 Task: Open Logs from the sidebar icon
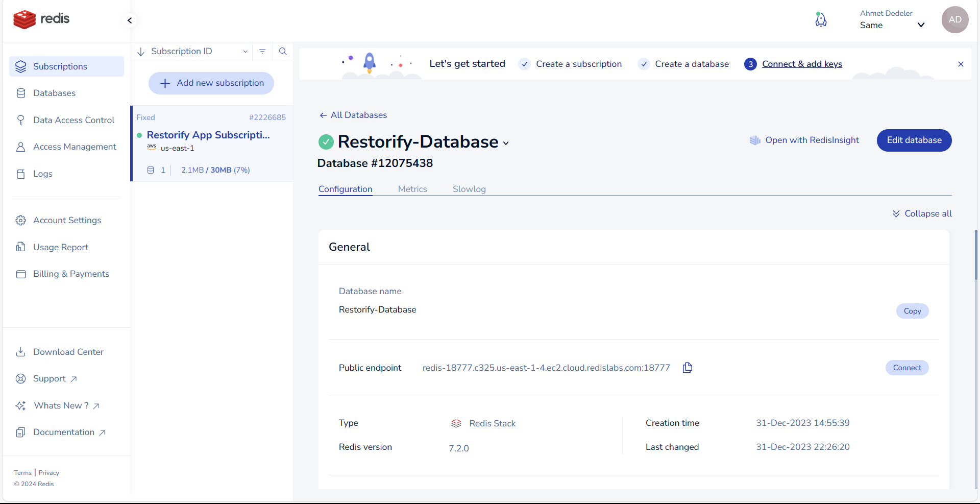[x=21, y=174]
